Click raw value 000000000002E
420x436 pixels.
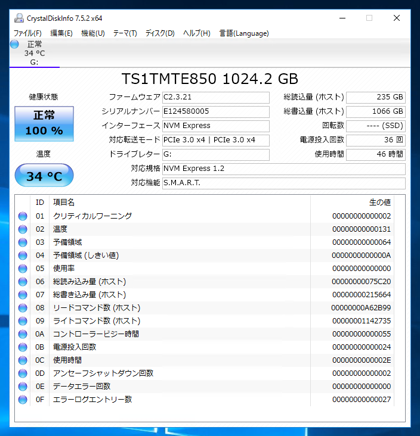(x=361, y=360)
